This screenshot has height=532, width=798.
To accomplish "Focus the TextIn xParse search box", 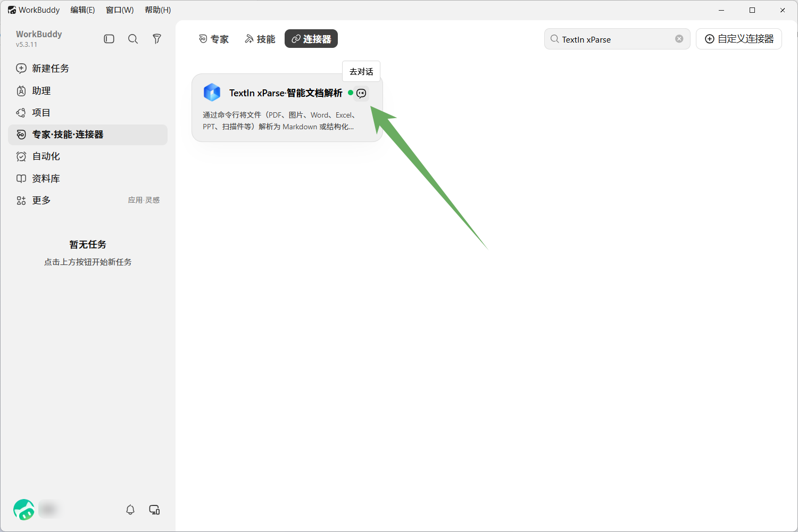I will pos(617,39).
